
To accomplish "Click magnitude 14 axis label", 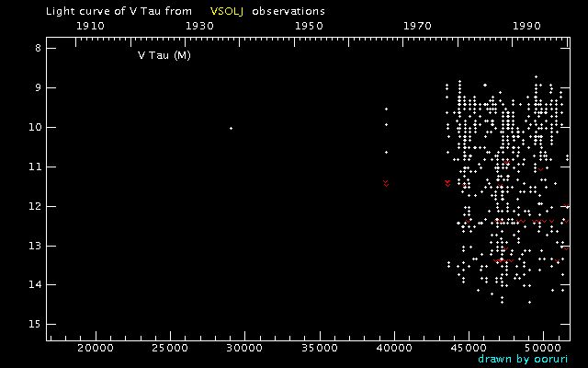I will click(35, 284).
